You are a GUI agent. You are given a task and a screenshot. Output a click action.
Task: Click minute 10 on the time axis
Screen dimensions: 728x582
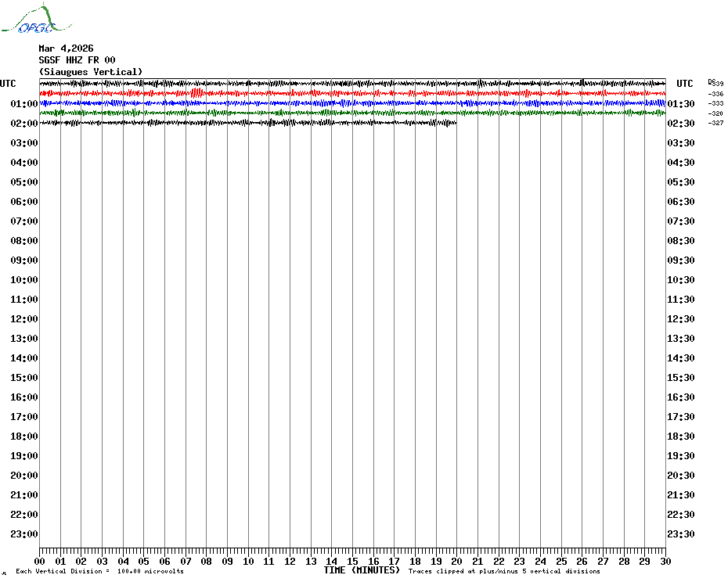click(248, 562)
